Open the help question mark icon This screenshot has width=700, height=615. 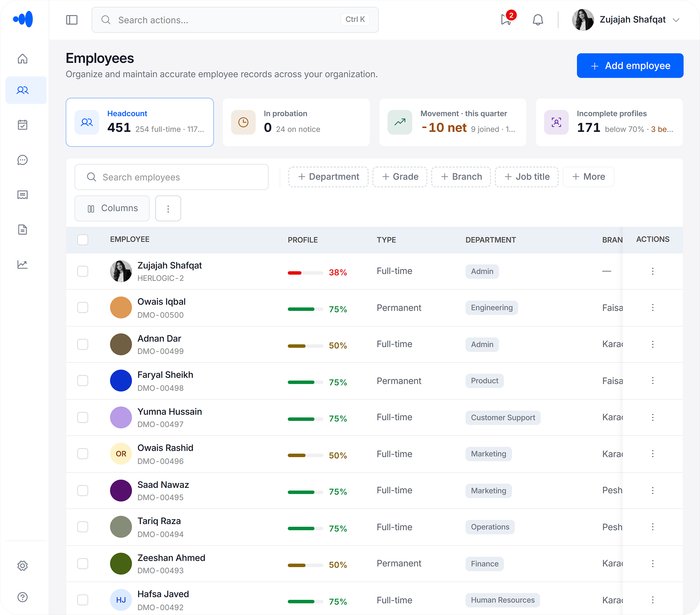click(x=23, y=597)
